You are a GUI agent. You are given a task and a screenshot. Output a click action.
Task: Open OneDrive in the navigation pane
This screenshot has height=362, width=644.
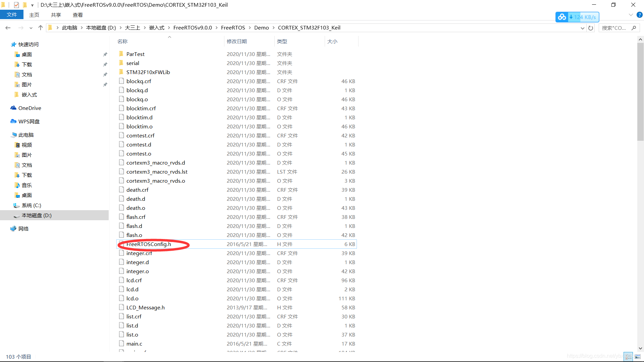[x=30, y=108]
